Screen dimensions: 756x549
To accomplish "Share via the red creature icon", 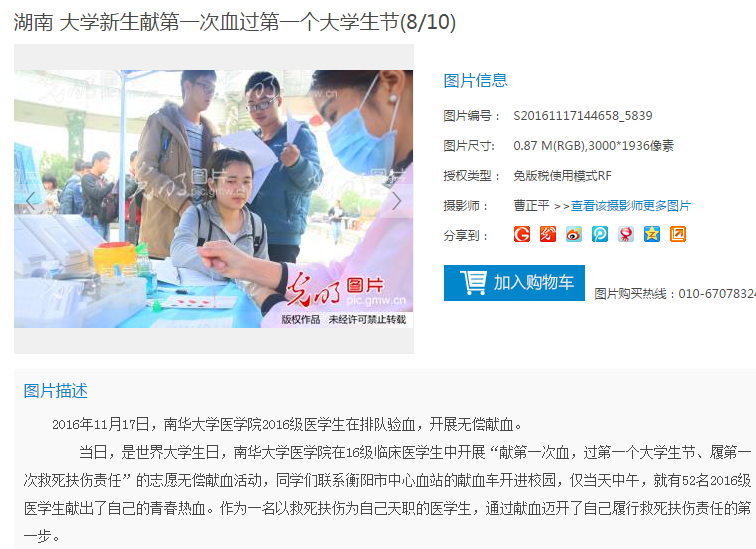I will point(626,234).
